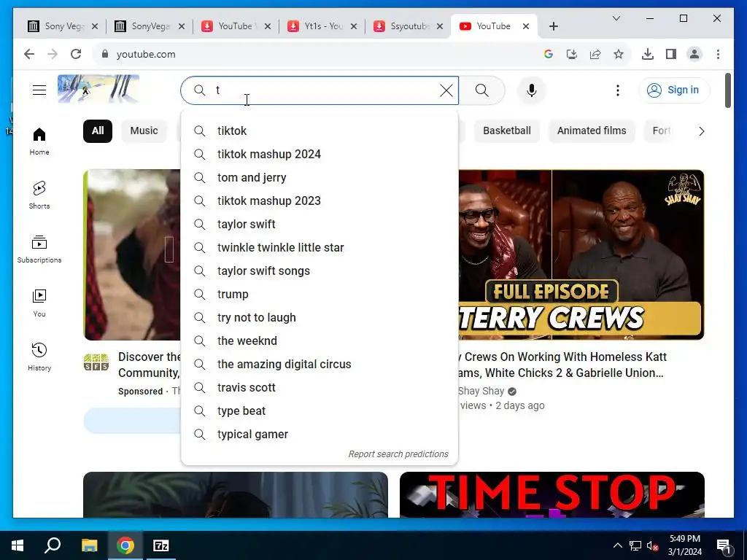Start voice search with the microphone icon
Viewport: 747px width, 560px height.
click(532, 90)
